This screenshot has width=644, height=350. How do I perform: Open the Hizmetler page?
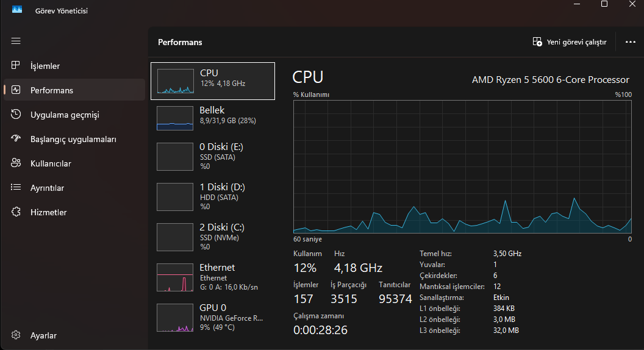74,212
